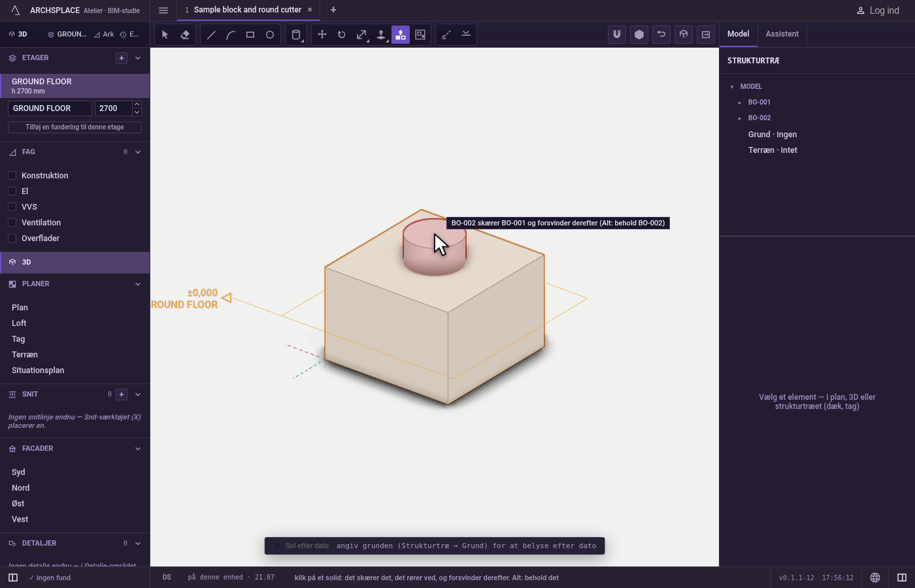Click the undo arrow icon

pyautogui.click(x=661, y=35)
